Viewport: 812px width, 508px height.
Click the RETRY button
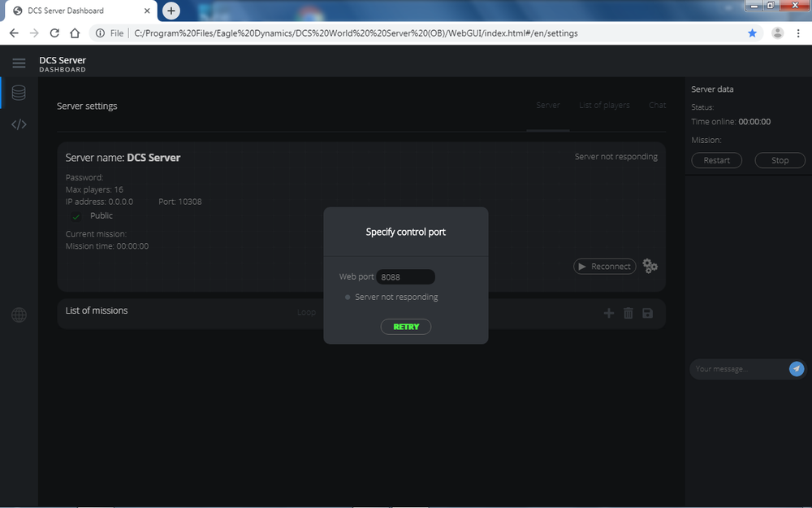[x=406, y=327]
